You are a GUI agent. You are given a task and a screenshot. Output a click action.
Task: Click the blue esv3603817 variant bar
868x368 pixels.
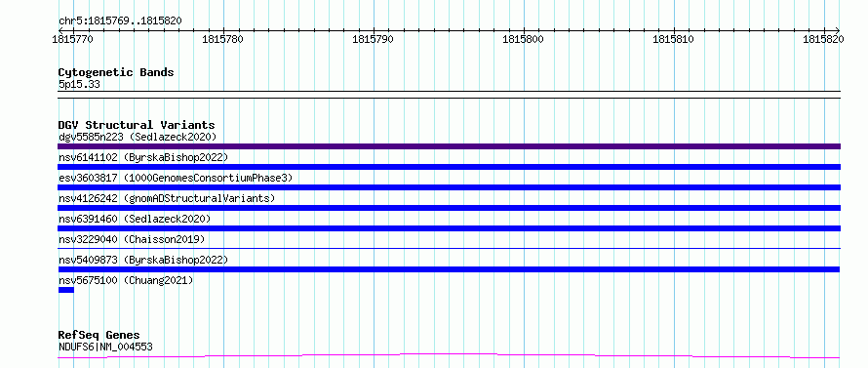click(449, 187)
